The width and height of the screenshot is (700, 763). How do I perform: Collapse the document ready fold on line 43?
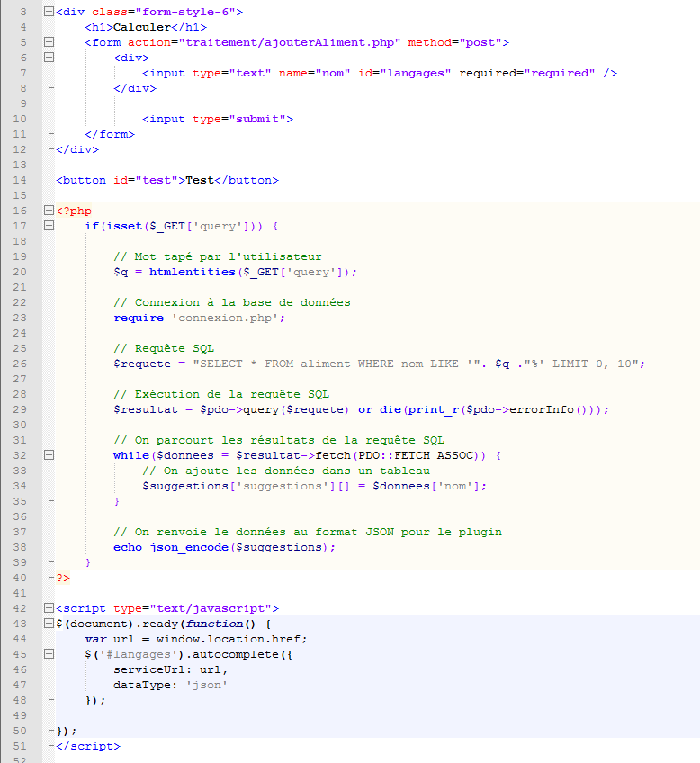pos(49,624)
